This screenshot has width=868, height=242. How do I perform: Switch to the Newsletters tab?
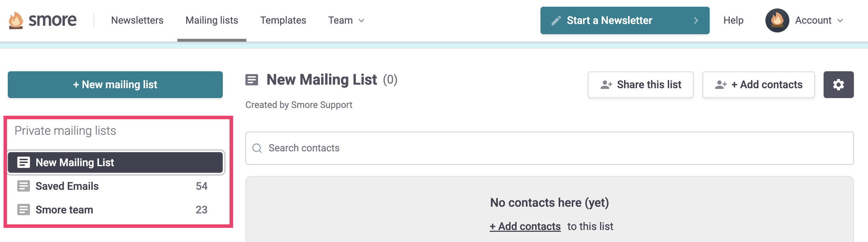[x=137, y=20]
